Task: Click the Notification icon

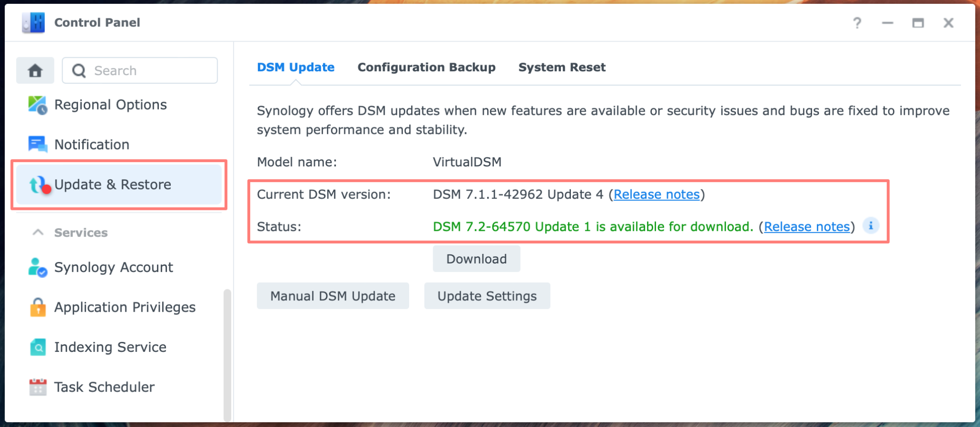Action: click(x=37, y=144)
